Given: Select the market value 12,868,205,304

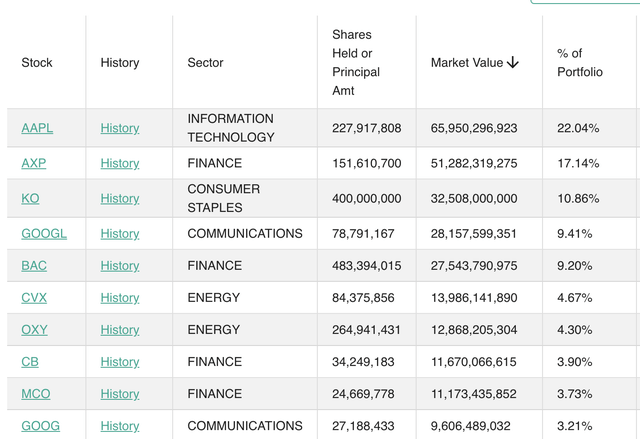Looking at the screenshot, I should (474, 330).
